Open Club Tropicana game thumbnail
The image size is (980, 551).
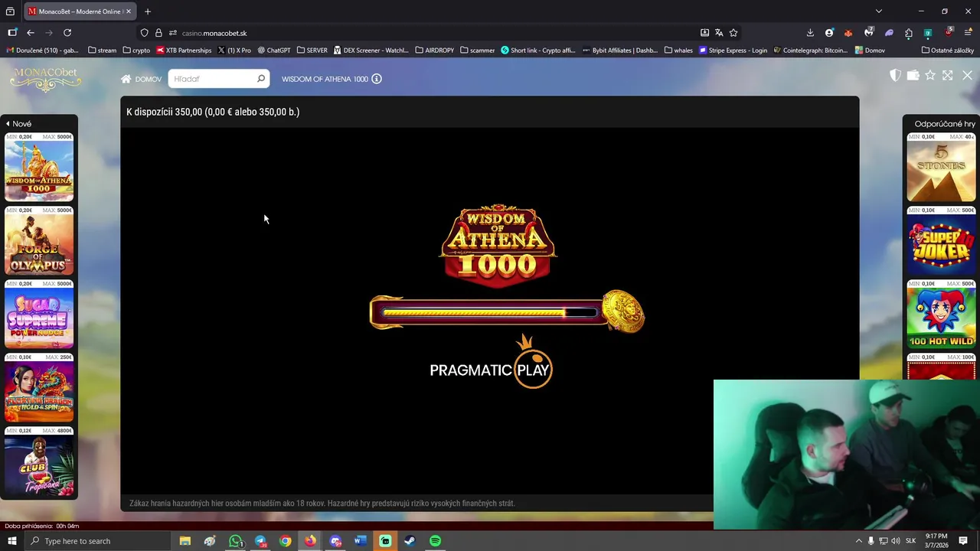40,461
